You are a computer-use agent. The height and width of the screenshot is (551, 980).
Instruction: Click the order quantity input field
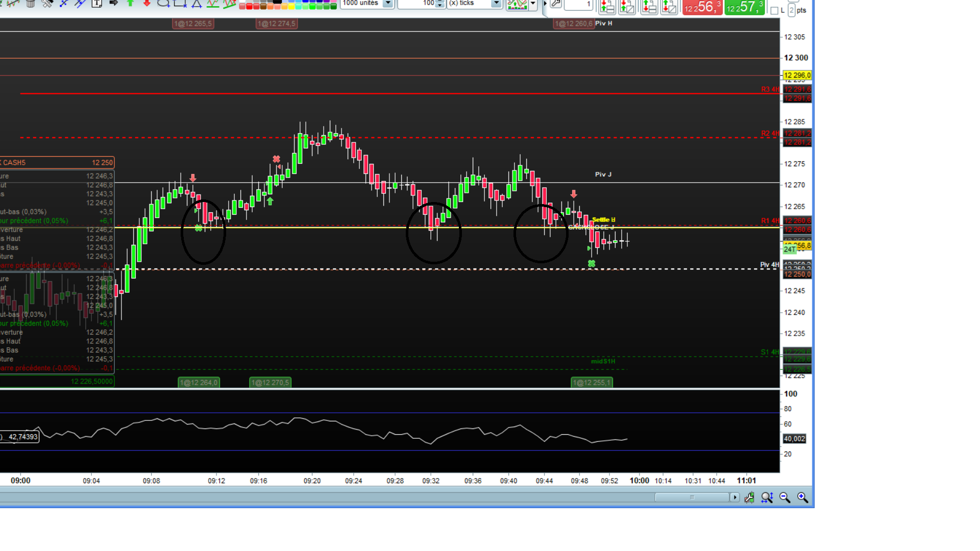tap(578, 4)
